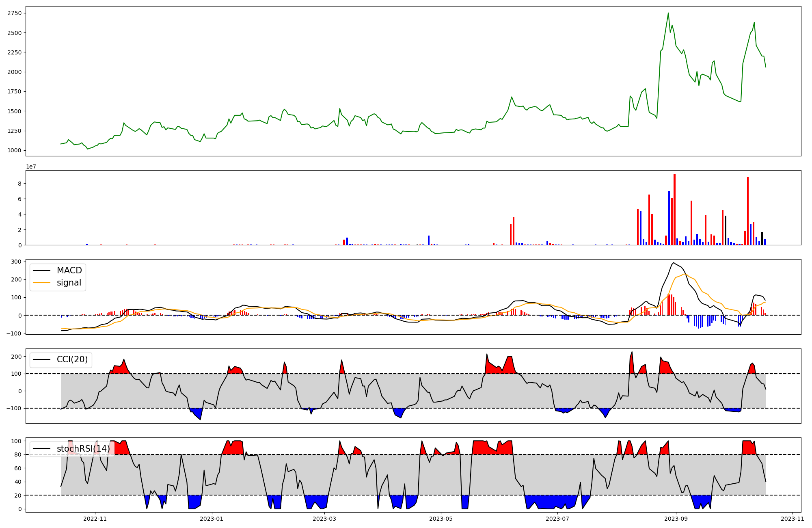Select the CCI(20) legend entry

pos(72,359)
